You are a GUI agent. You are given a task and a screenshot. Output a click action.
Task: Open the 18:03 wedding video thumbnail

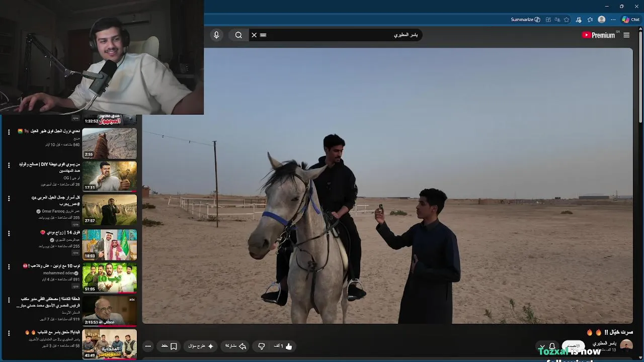tap(109, 245)
